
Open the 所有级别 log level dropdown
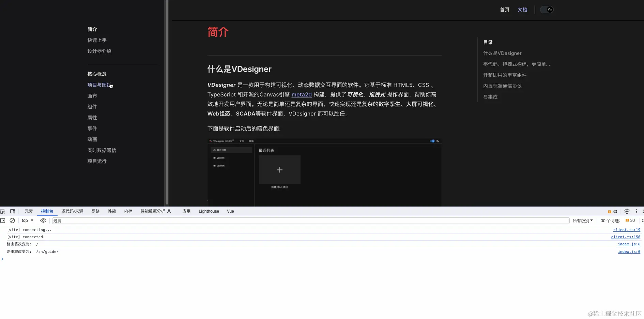[x=583, y=221]
